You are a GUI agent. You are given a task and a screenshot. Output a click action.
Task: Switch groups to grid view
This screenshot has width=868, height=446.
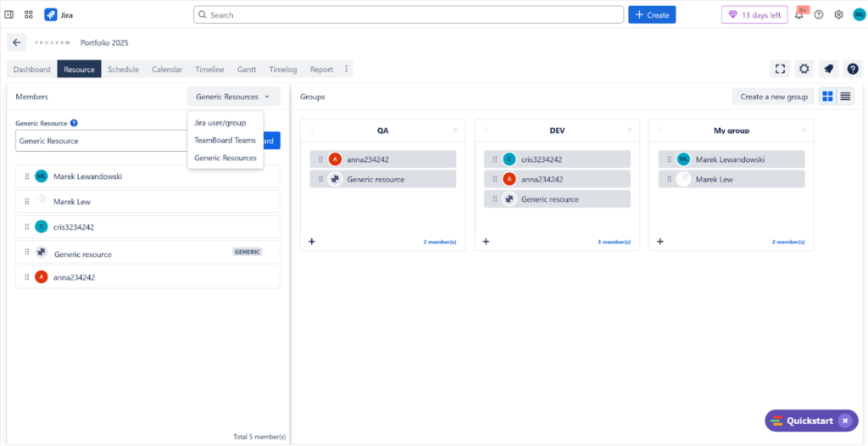tap(827, 97)
